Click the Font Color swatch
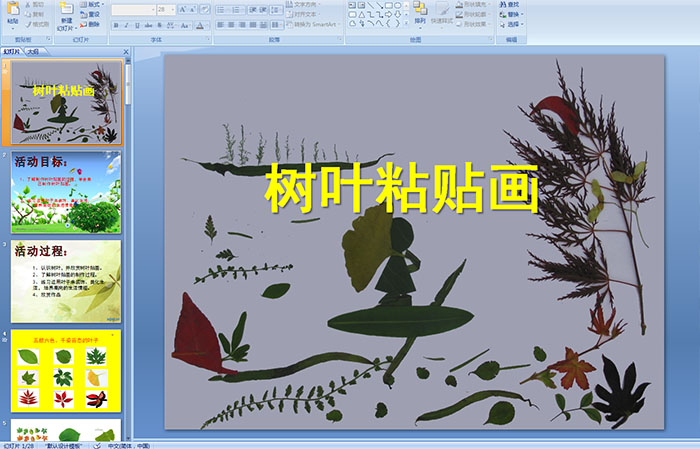This screenshot has width=700, height=449. coord(200,25)
